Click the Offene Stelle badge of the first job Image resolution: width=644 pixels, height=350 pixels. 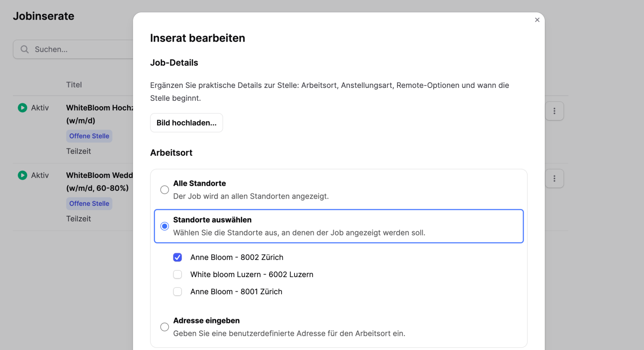coord(89,136)
